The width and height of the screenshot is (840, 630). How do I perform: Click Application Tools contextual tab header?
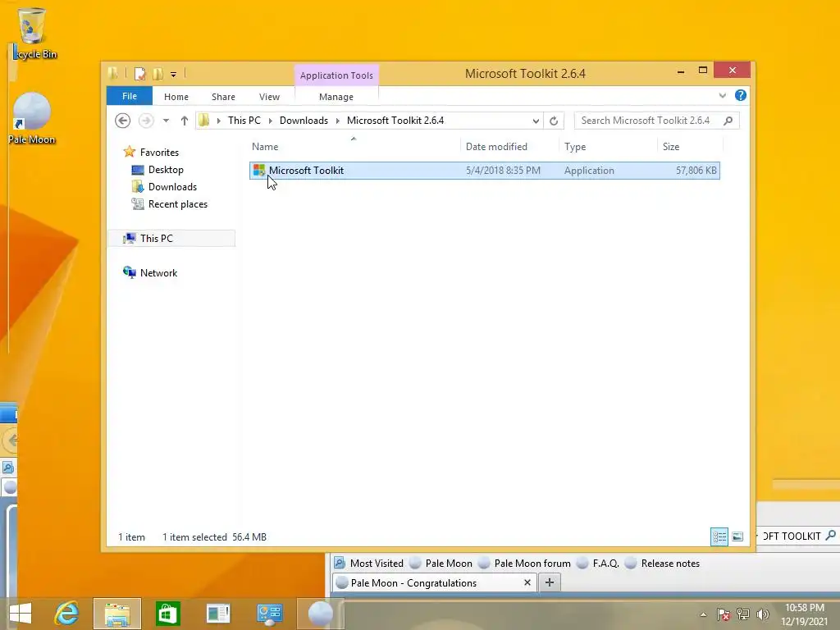(336, 75)
